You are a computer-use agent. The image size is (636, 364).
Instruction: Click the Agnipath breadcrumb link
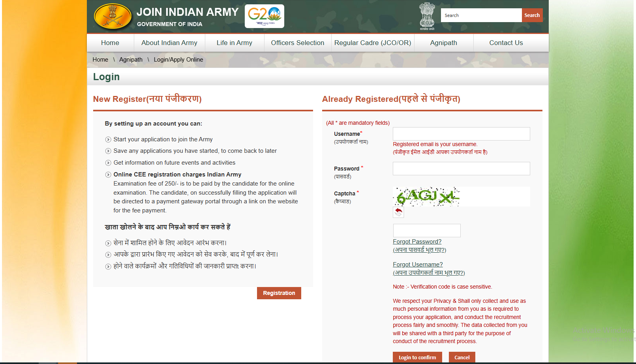[131, 60]
